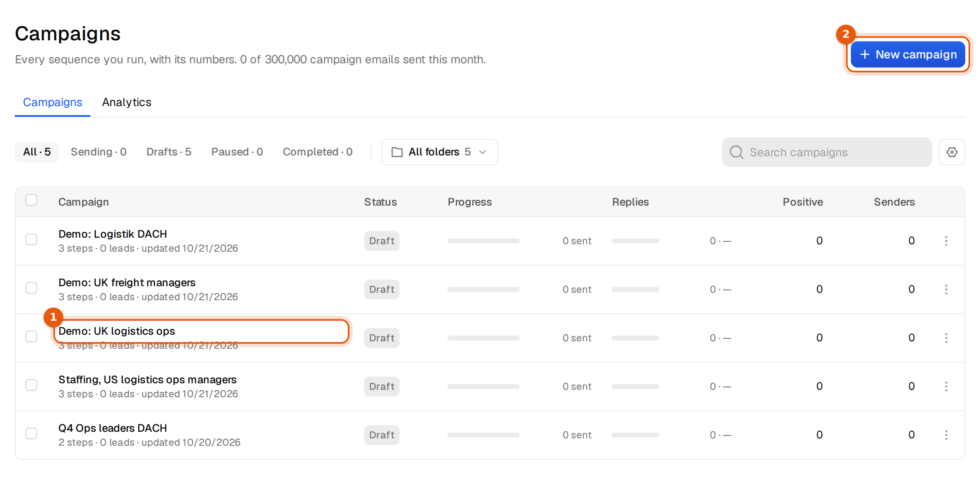
Task: Filter by Paused · 0
Action: [x=237, y=152]
